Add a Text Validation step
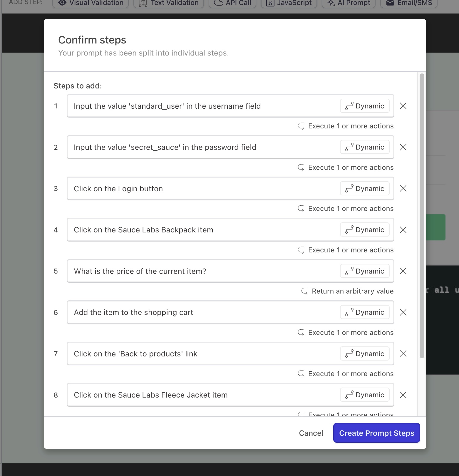The height and width of the screenshot is (476, 459). pyautogui.click(x=169, y=3)
